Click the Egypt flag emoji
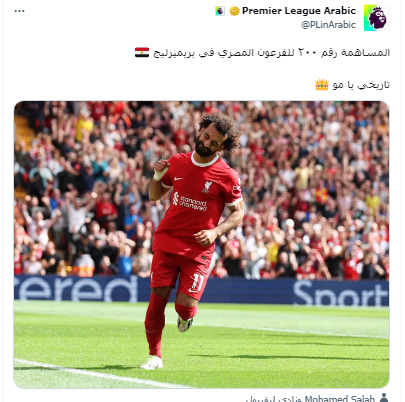This screenshot has width=405, height=402. pos(142,52)
